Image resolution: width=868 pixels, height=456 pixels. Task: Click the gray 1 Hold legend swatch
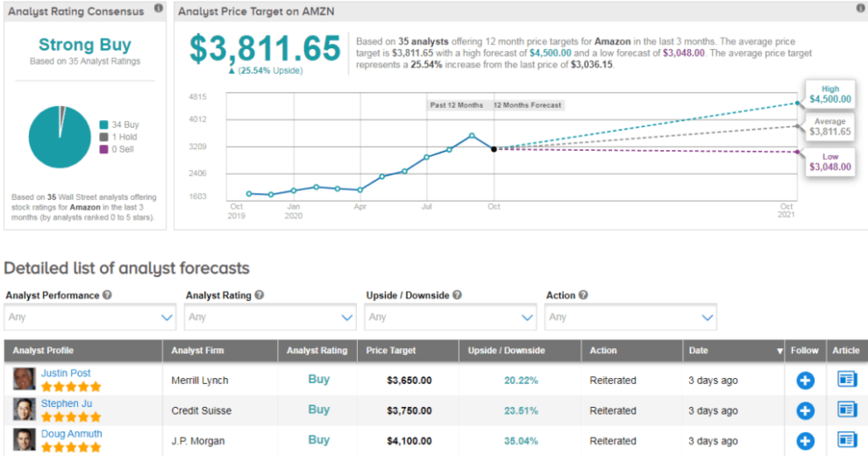click(x=103, y=137)
